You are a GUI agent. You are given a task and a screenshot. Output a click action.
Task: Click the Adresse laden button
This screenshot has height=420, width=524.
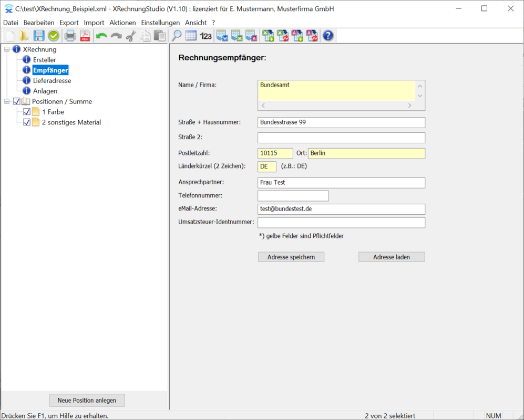pyautogui.click(x=392, y=257)
